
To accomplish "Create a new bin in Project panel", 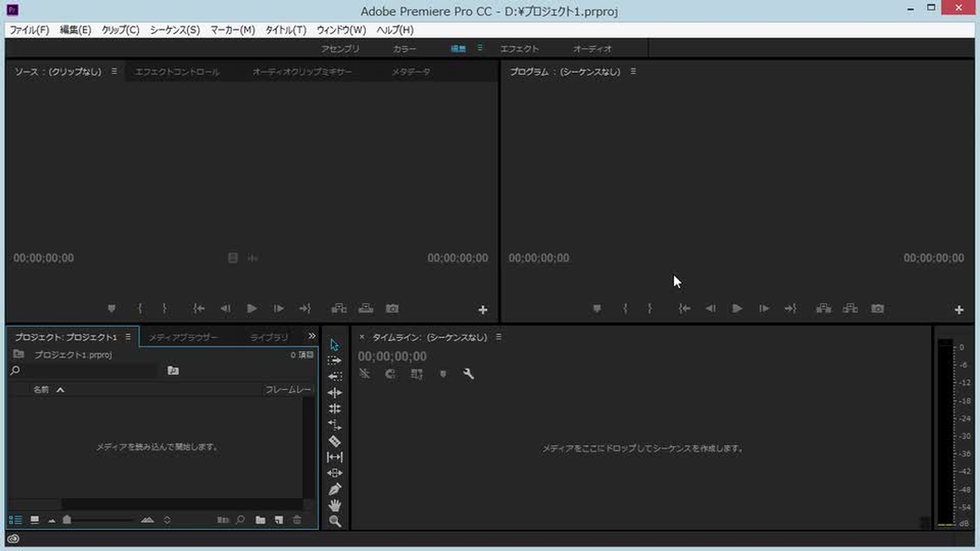I will [x=260, y=520].
